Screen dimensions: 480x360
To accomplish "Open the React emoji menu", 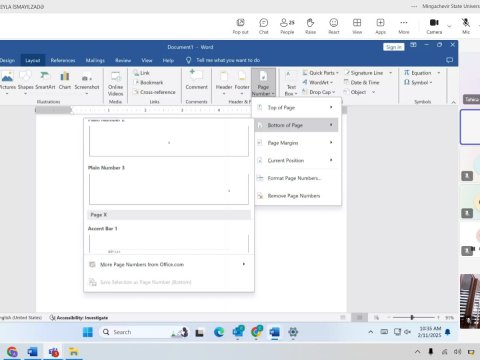I will click(x=334, y=26).
